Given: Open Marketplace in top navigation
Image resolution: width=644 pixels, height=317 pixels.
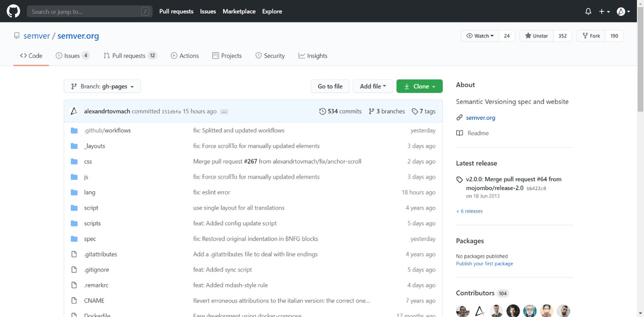Looking at the screenshot, I should pyautogui.click(x=239, y=11).
